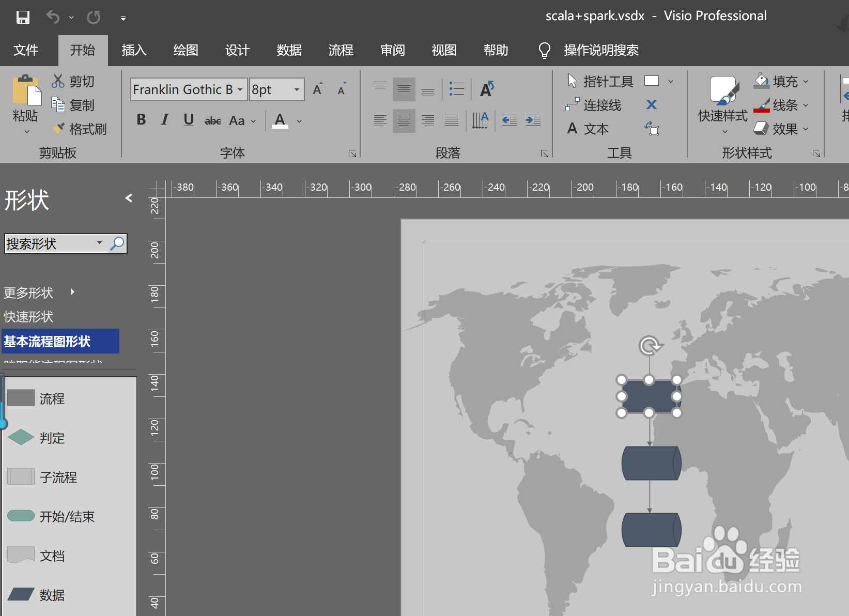
Task: Click the shape search magnifier icon
Action: point(117,243)
